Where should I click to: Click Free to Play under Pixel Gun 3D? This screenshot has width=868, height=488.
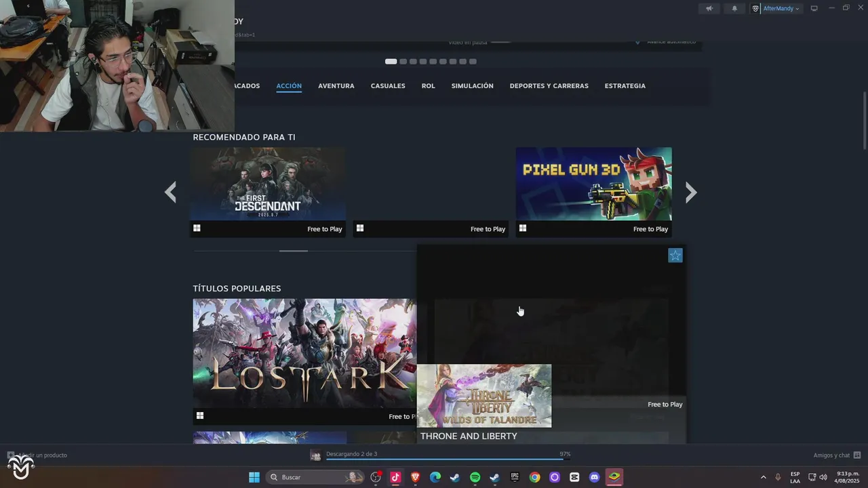click(x=650, y=229)
